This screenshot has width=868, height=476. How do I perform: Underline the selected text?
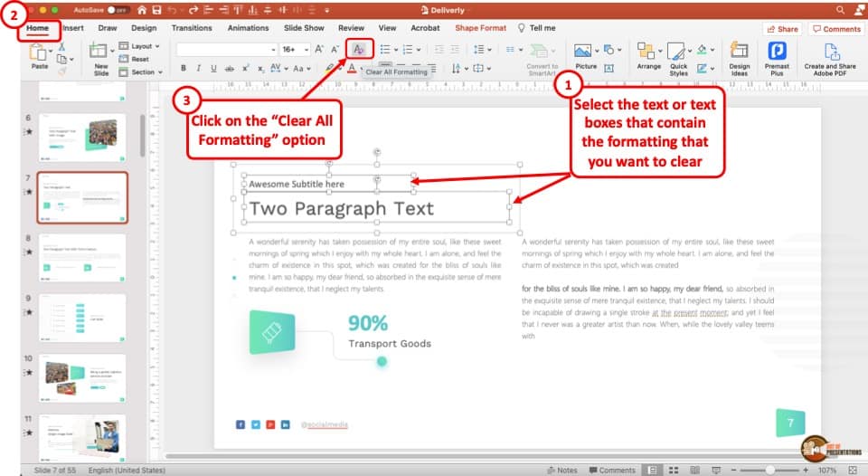click(213, 68)
